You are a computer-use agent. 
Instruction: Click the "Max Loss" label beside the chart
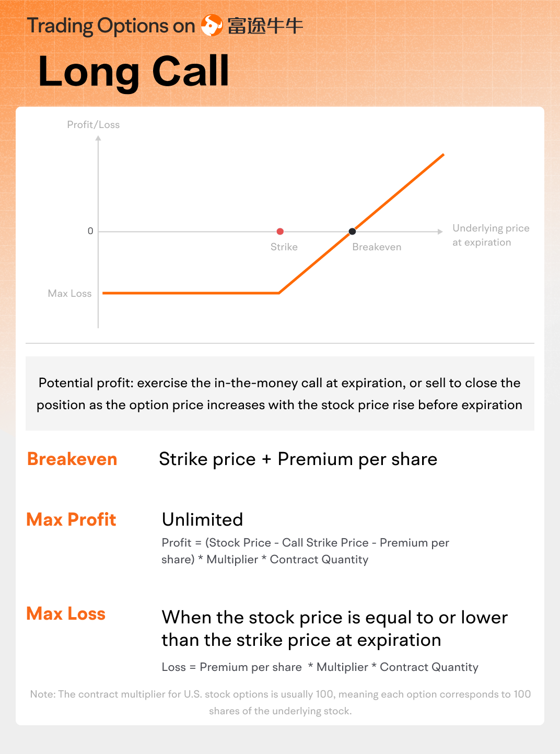(69, 294)
